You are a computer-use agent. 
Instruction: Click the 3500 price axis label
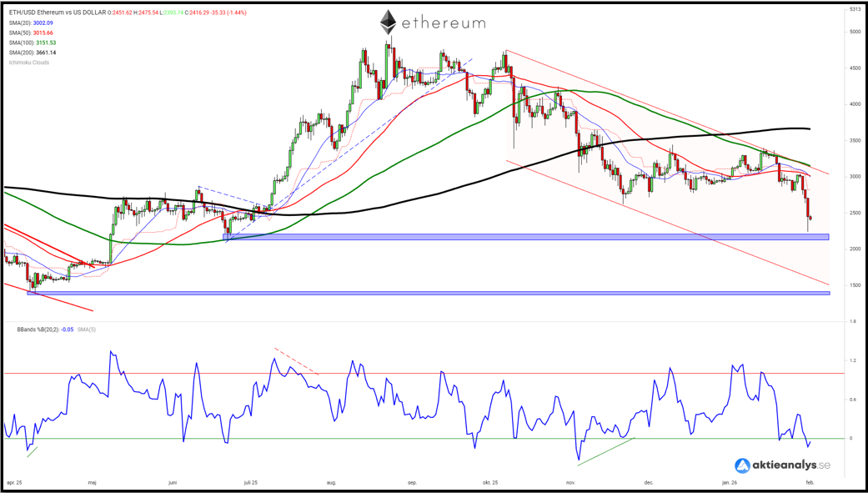(855, 141)
